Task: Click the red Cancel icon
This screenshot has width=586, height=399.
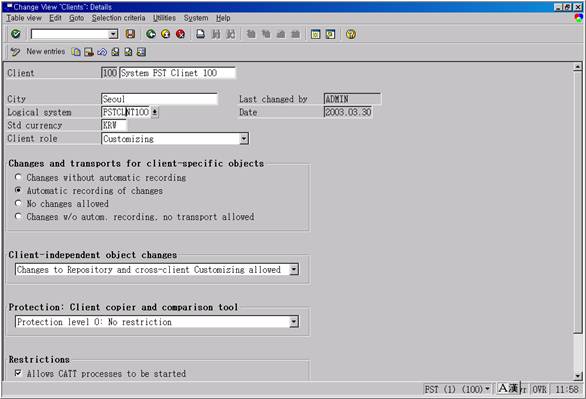Action: point(181,34)
